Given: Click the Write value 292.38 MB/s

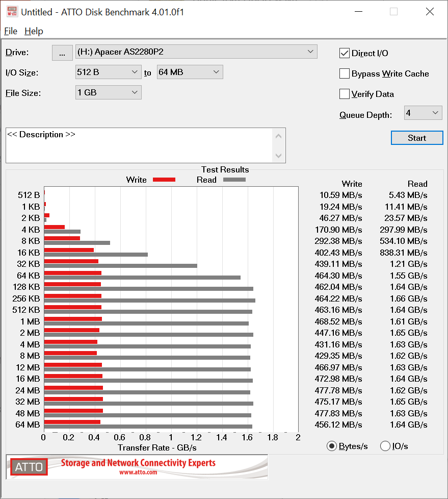Looking at the screenshot, I should (338, 241).
